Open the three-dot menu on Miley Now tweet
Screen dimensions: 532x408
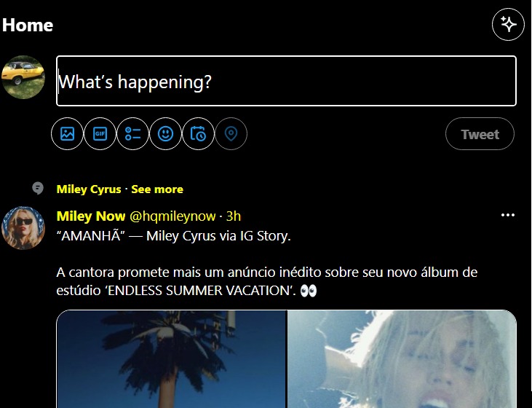[x=508, y=215]
